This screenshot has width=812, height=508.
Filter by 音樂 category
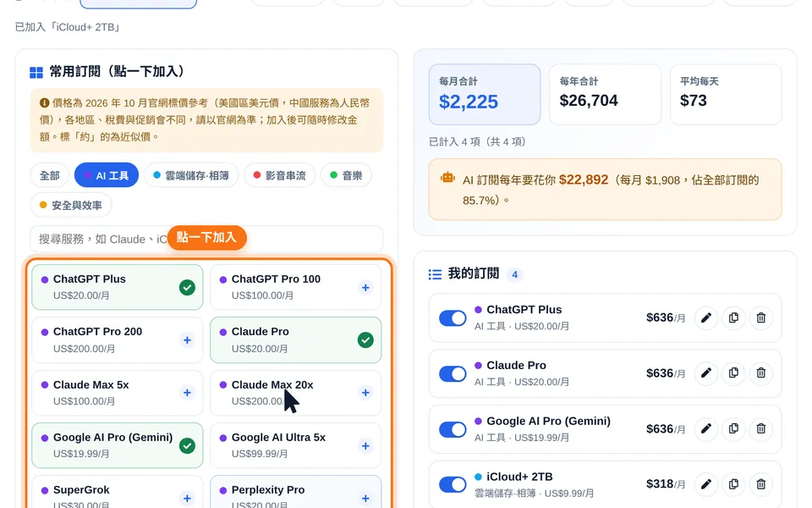click(346, 175)
